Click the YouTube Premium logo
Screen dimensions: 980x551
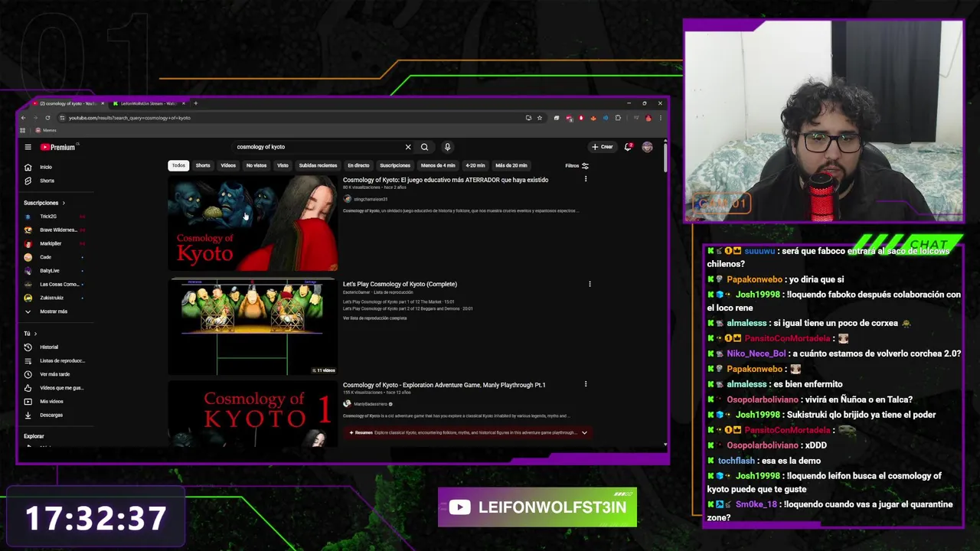pos(59,147)
